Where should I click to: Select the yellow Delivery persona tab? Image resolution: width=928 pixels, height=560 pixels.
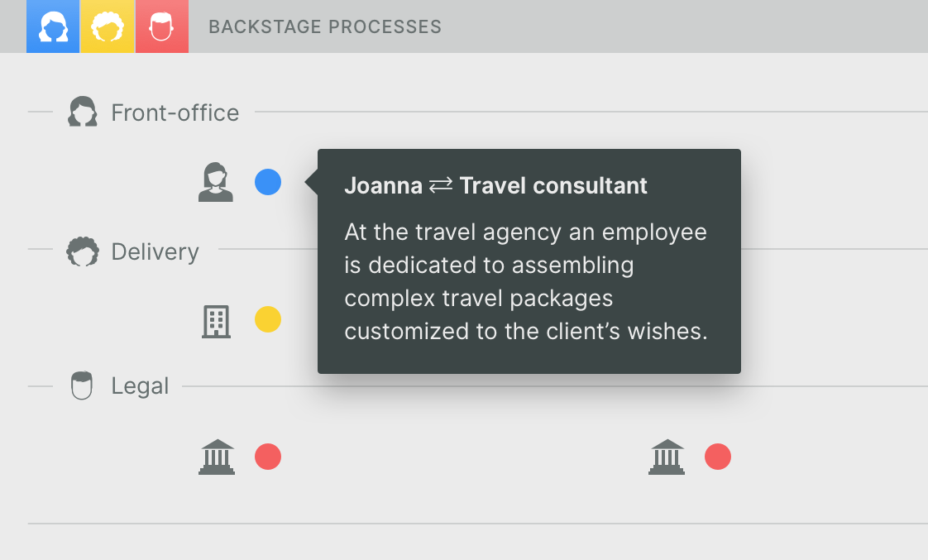pos(107,26)
